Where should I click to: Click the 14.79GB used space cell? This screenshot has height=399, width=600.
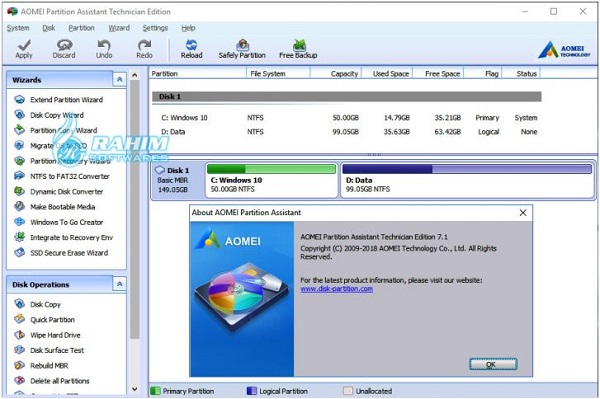(396, 118)
